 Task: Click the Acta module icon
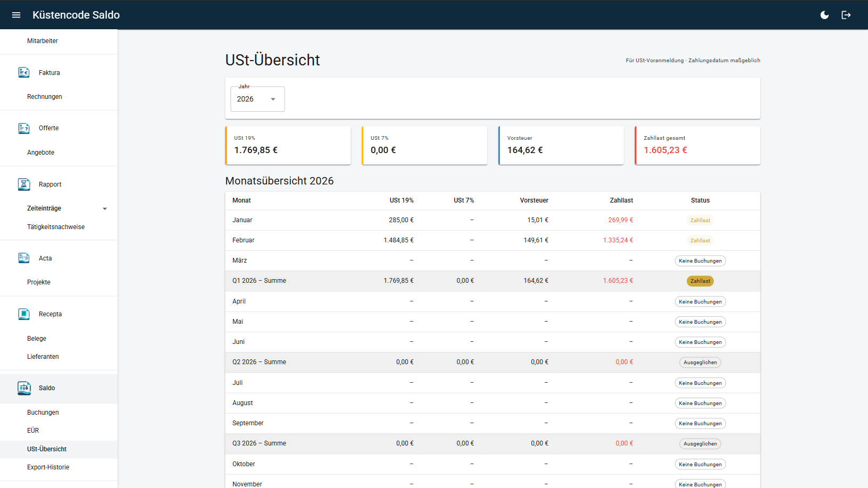tap(24, 258)
